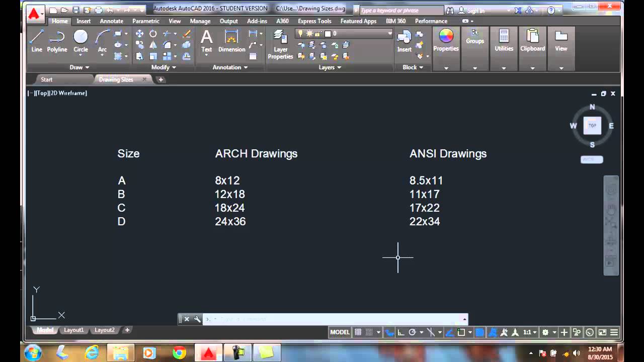Click the Windows Start button
Screen dimensions: 644x362
(x=33, y=352)
